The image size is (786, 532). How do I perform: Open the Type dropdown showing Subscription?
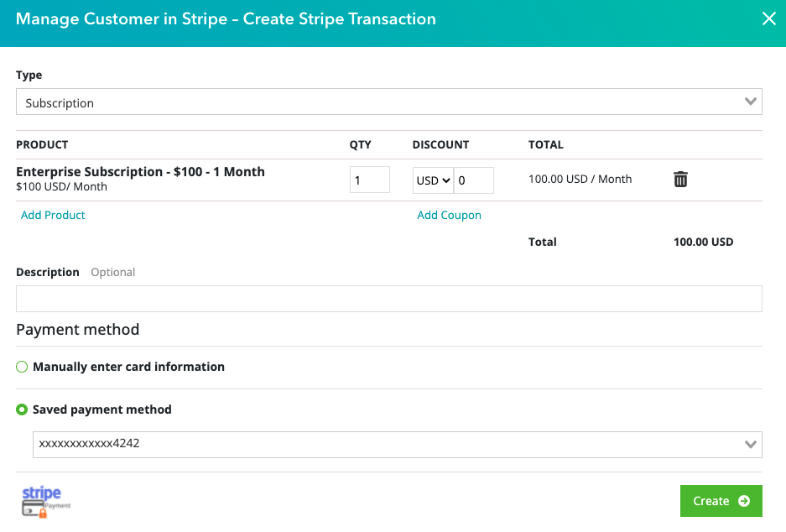click(388, 102)
